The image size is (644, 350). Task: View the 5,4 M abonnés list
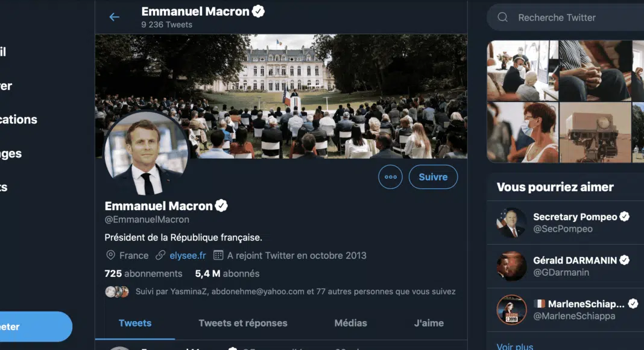click(227, 273)
